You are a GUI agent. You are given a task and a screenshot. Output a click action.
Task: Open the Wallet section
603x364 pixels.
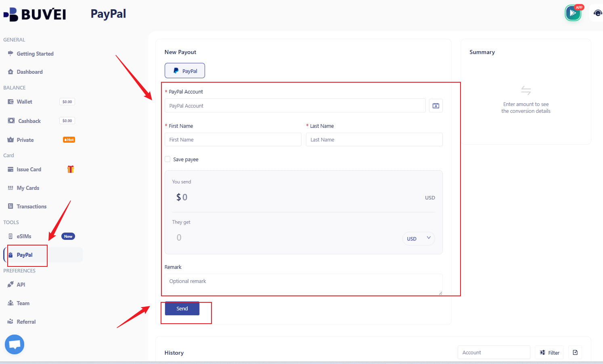(x=24, y=102)
